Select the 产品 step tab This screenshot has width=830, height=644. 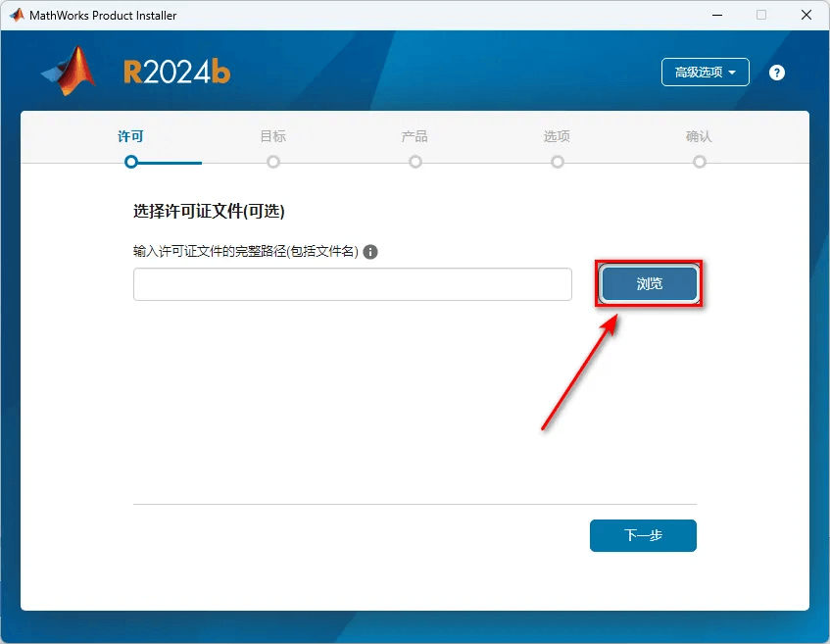coord(415,136)
